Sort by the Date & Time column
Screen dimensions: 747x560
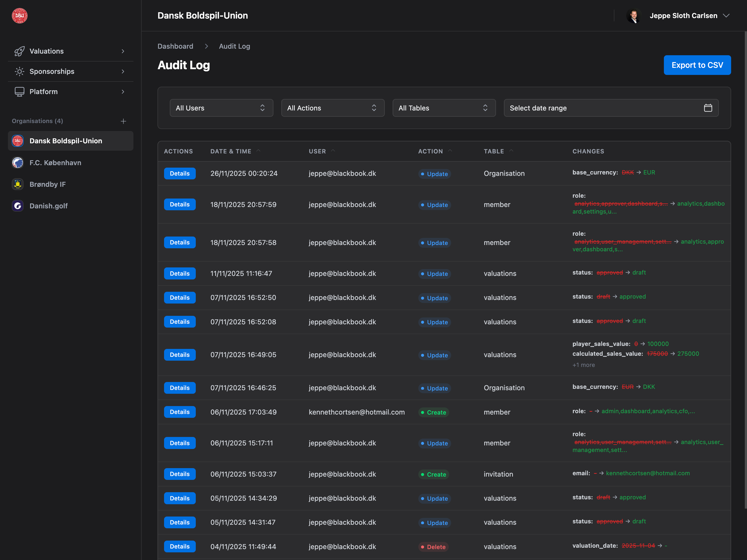click(231, 151)
